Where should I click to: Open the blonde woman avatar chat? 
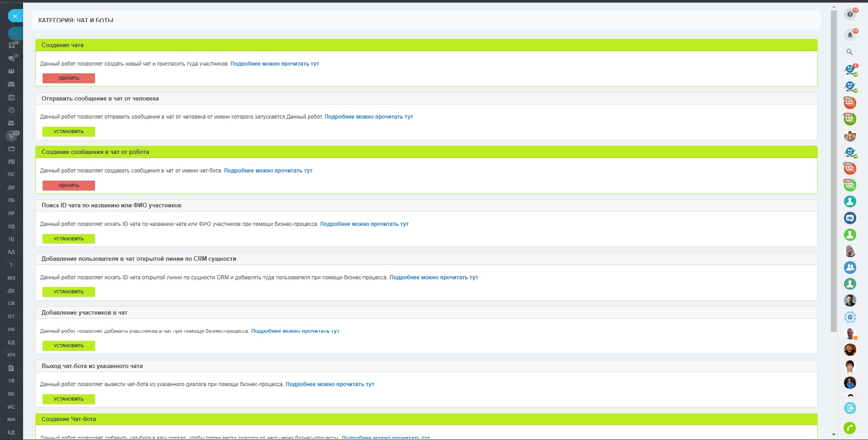click(x=850, y=251)
